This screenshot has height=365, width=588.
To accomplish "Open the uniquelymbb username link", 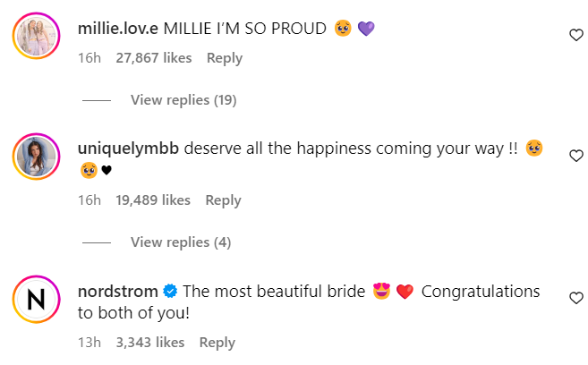I will pos(129,149).
